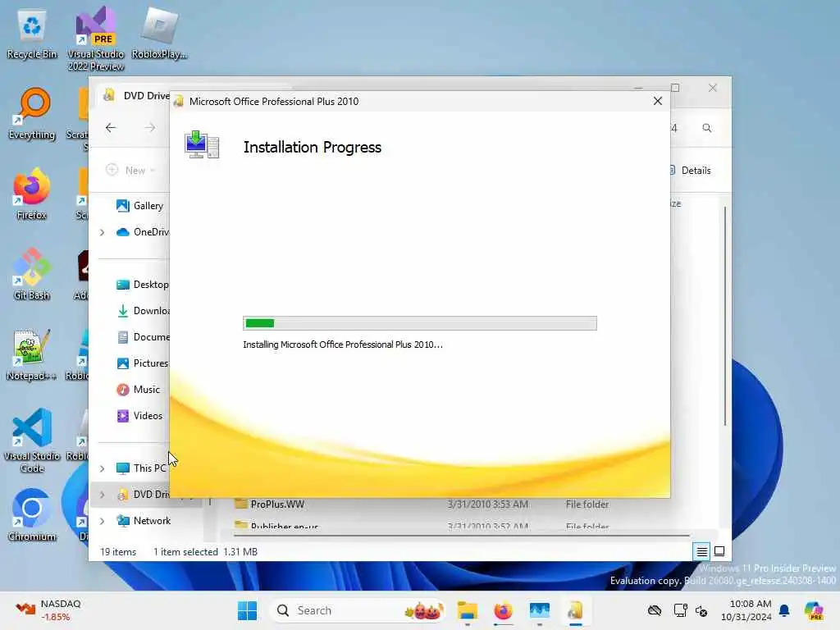Screen dimensions: 840x630
Task: Expand the Network tree node
Action: tap(103, 521)
